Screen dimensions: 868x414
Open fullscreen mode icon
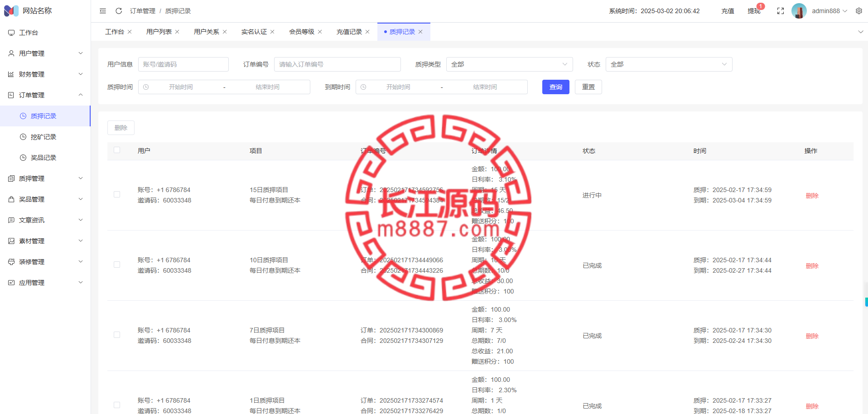pos(780,11)
